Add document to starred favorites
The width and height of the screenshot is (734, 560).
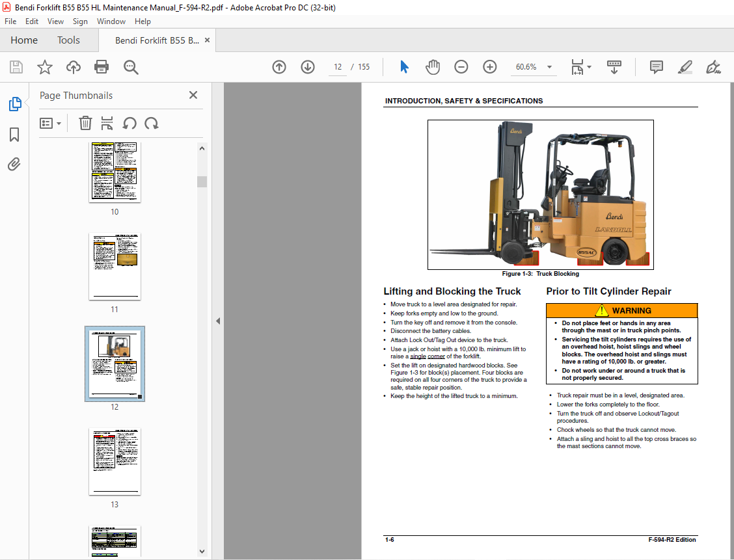pos(45,67)
